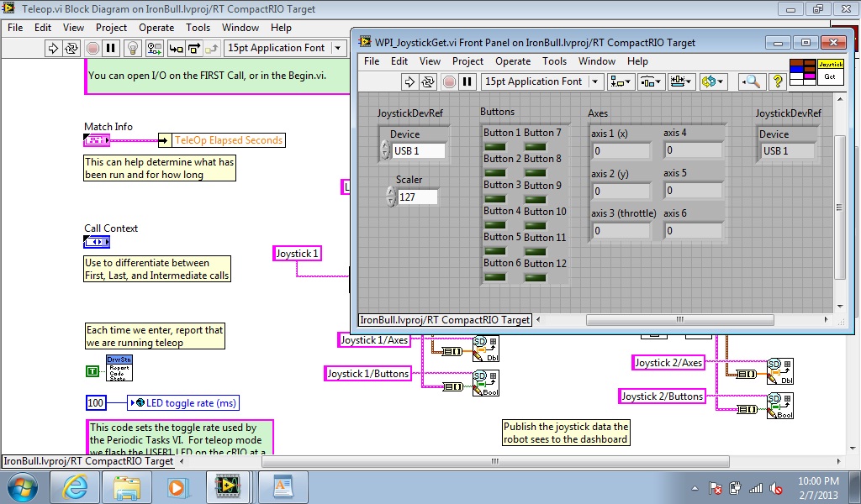This screenshot has height=504, width=861.
Task: Click horizontal scrollbar of WPI_JoystickGet window
Action: click(681, 320)
